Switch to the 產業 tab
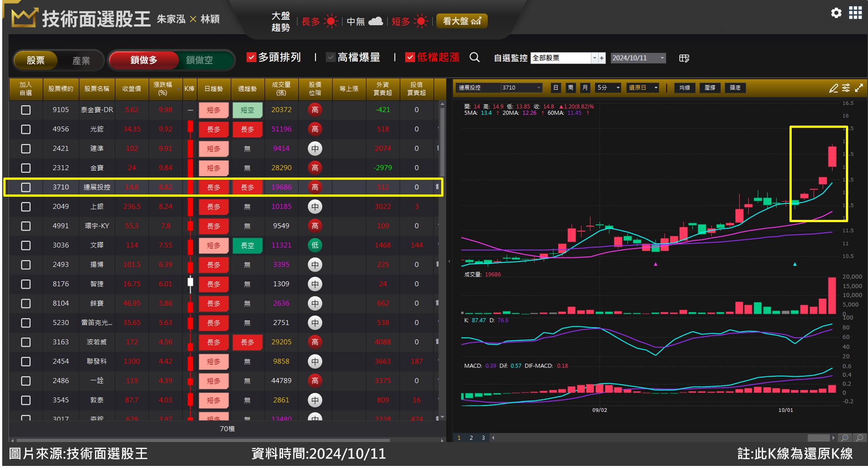The height and width of the screenshot is (470, 868). [x=81, y=60]
